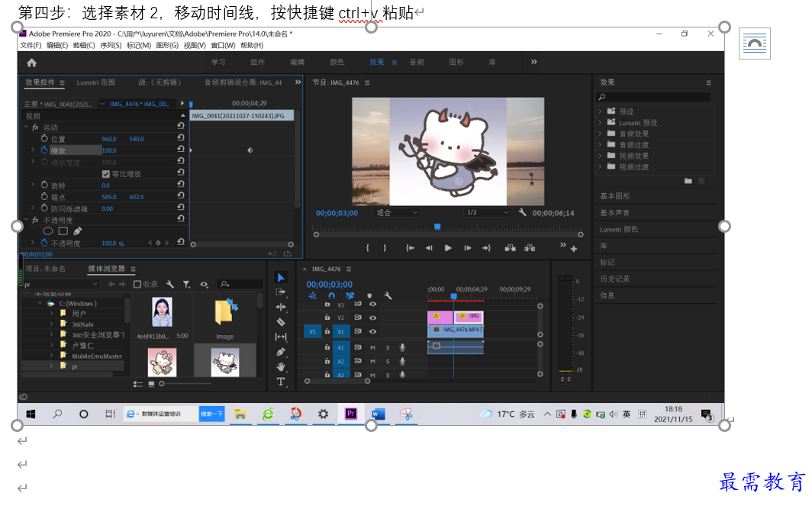Switch to the Audio workspace tab
This screenshot has width=812, height=506.
pyautogui.click(x=417, y=62)
